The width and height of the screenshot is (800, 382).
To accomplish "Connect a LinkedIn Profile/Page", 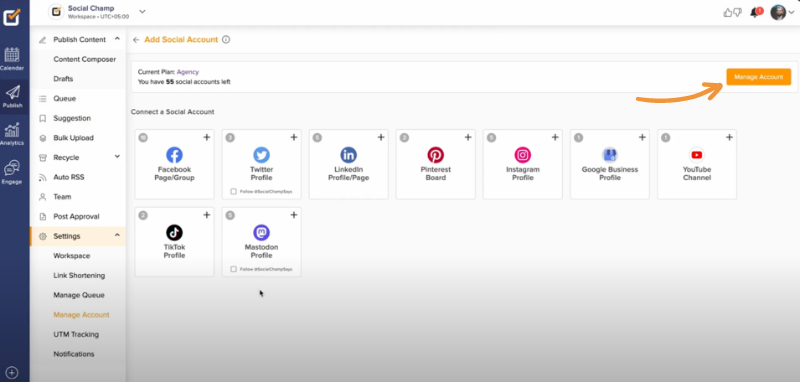I will 348,164.
